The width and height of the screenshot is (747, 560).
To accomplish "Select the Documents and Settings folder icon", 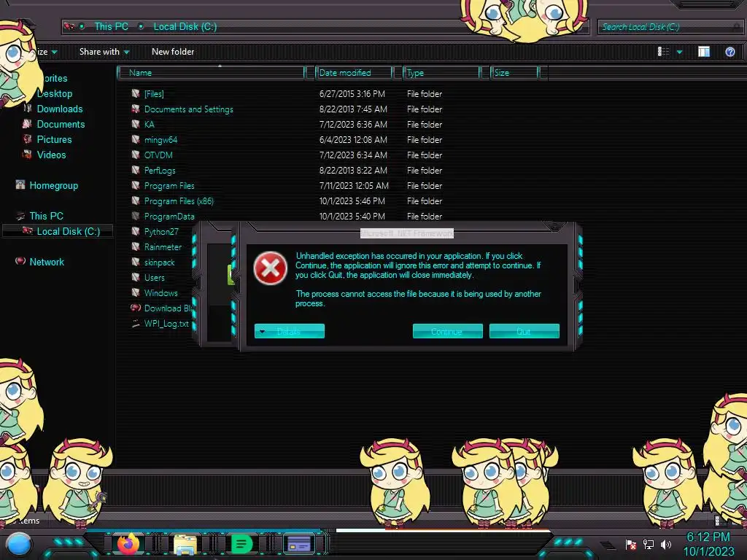I will click(x=136, y=109).
